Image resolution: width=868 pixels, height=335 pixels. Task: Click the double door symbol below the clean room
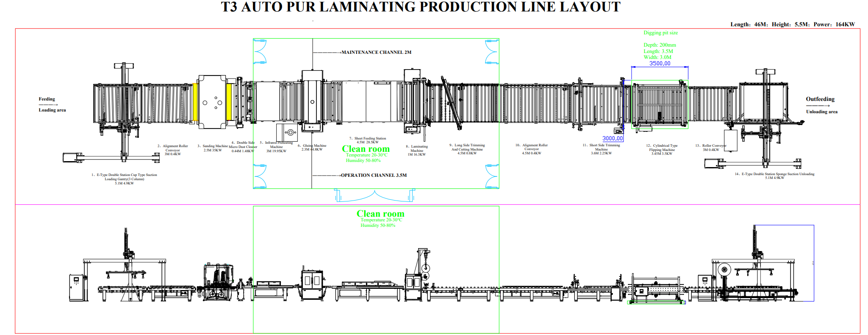tap(374, 195)
